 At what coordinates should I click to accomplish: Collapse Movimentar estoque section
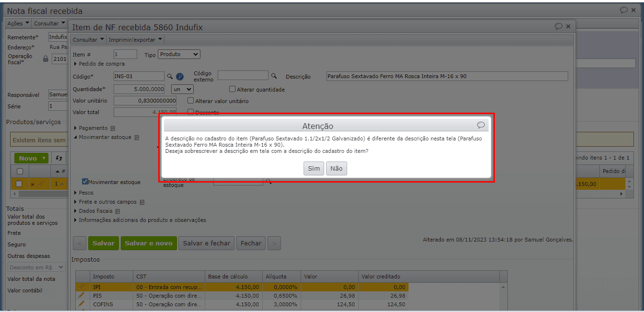tap(102, 138)
